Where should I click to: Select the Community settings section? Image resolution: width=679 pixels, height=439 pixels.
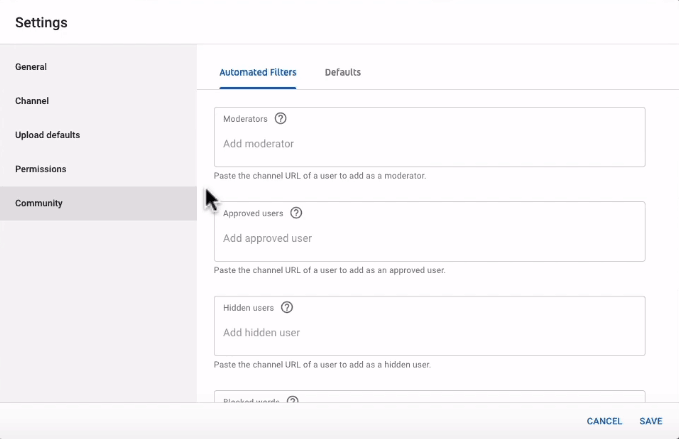[98, 203]
